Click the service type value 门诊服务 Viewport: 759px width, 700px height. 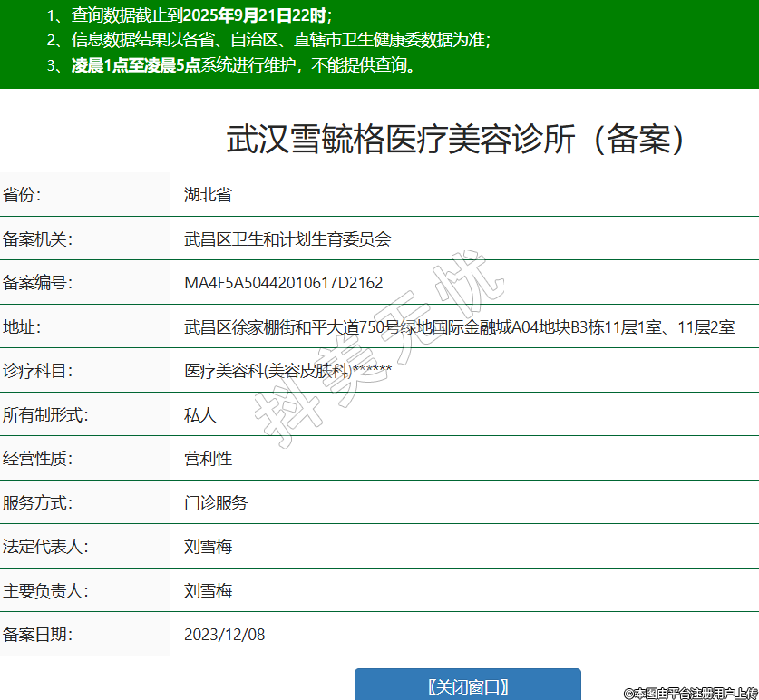[x=216, y=503]
